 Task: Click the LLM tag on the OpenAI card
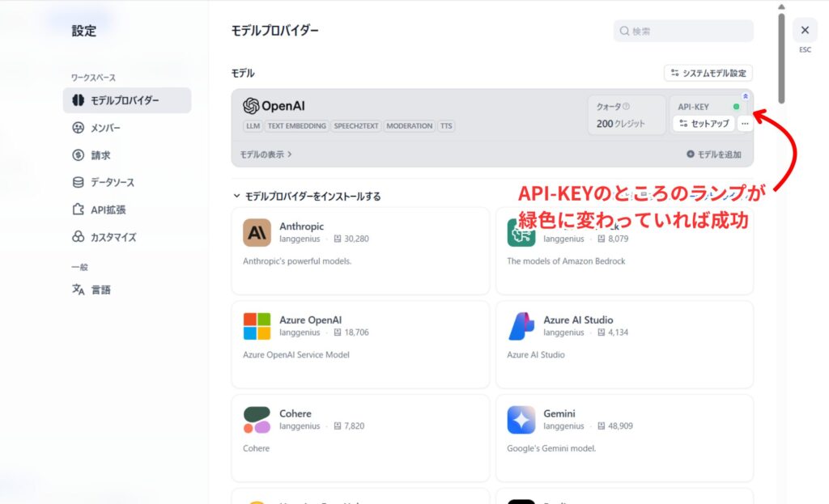coord(253,125)
